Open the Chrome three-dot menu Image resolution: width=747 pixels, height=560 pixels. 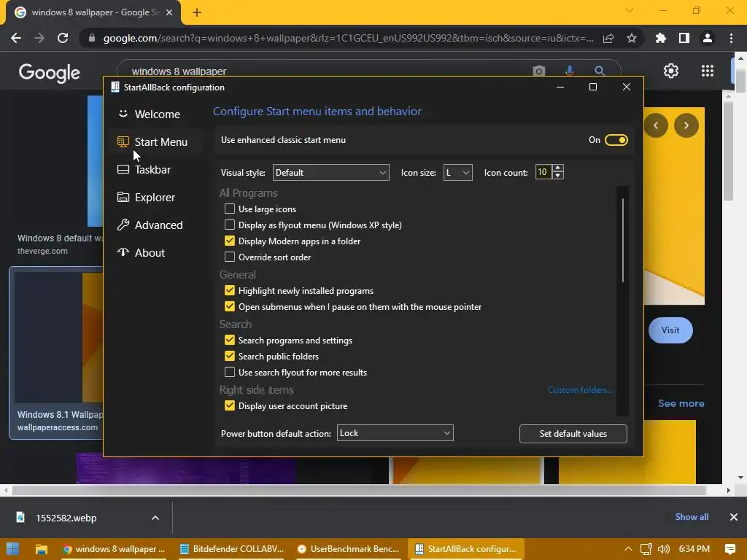coord(731,38)
